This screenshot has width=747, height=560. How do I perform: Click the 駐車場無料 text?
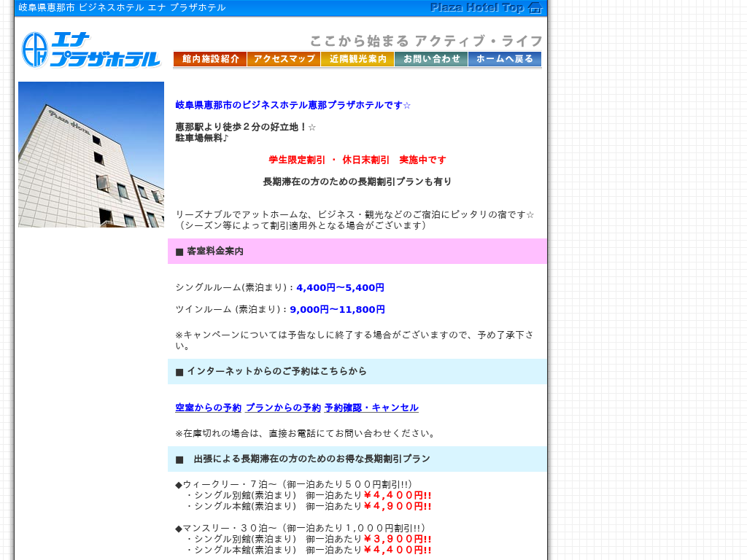pyautogui.click(x=202, y=138)
